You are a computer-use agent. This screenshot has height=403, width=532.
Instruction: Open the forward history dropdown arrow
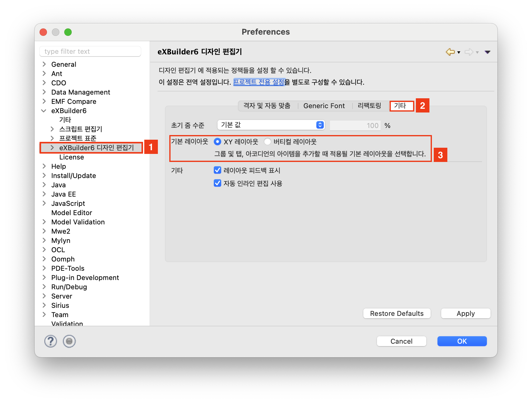click(x=477, y=52)
